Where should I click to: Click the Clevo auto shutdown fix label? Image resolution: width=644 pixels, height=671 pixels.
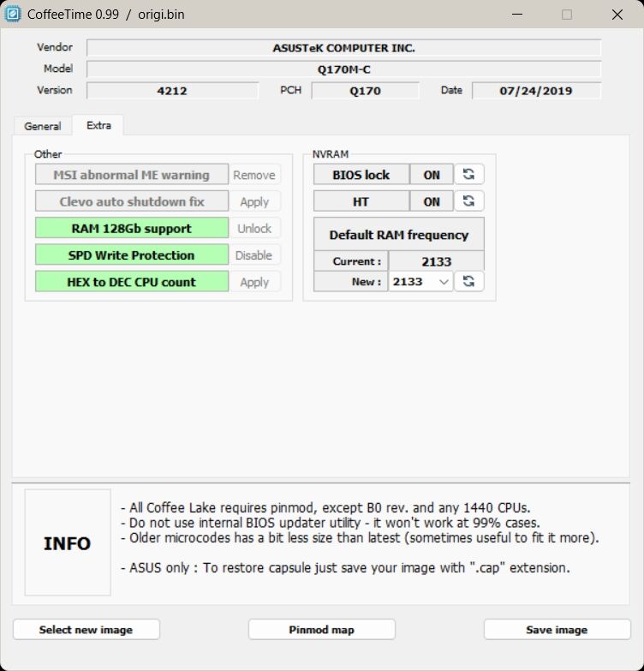click(132, 201)
